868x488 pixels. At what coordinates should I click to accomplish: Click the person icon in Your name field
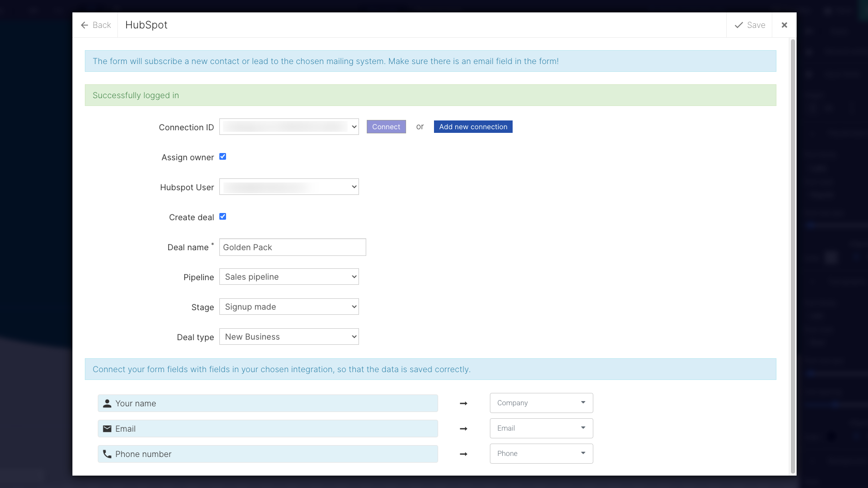(x=107, y=404)
